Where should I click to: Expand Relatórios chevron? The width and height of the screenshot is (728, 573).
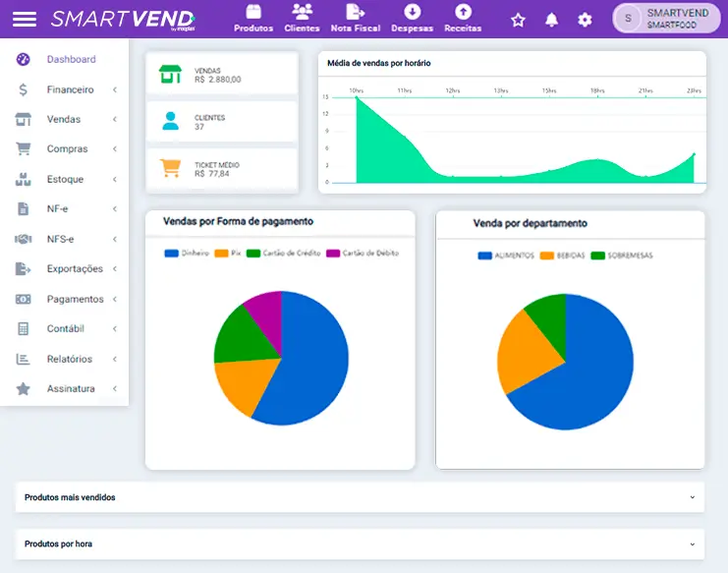(x=115, y=359)
